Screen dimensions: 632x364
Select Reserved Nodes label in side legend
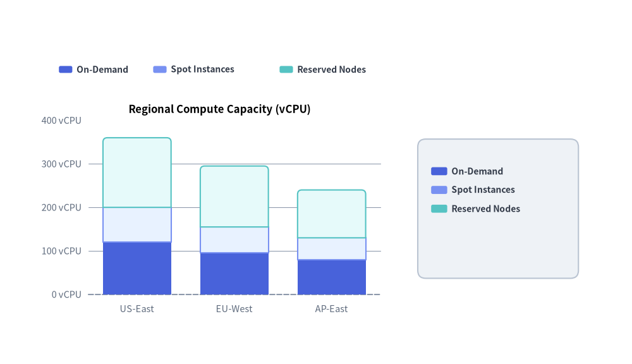coord(485,209)
